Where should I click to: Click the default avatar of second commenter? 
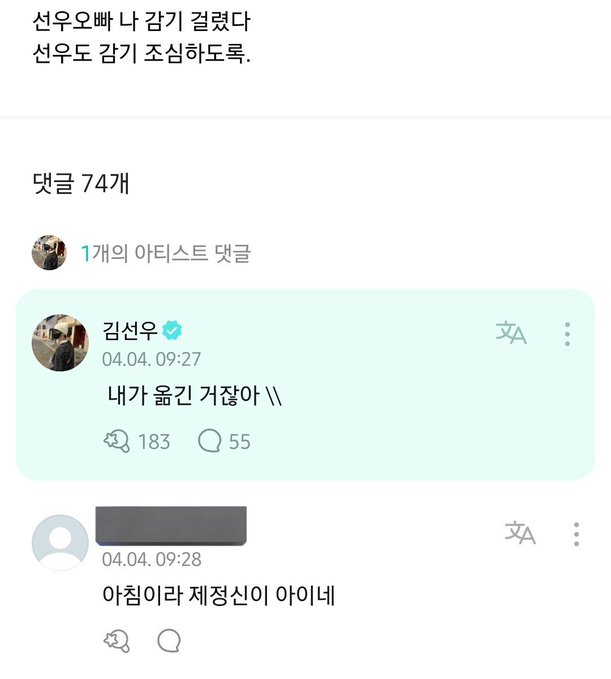60,542
